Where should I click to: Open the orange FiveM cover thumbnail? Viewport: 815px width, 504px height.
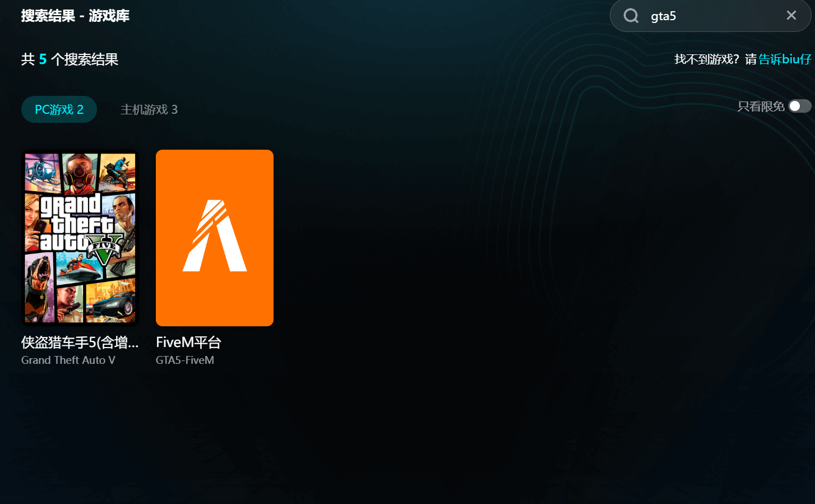point(215,238)
